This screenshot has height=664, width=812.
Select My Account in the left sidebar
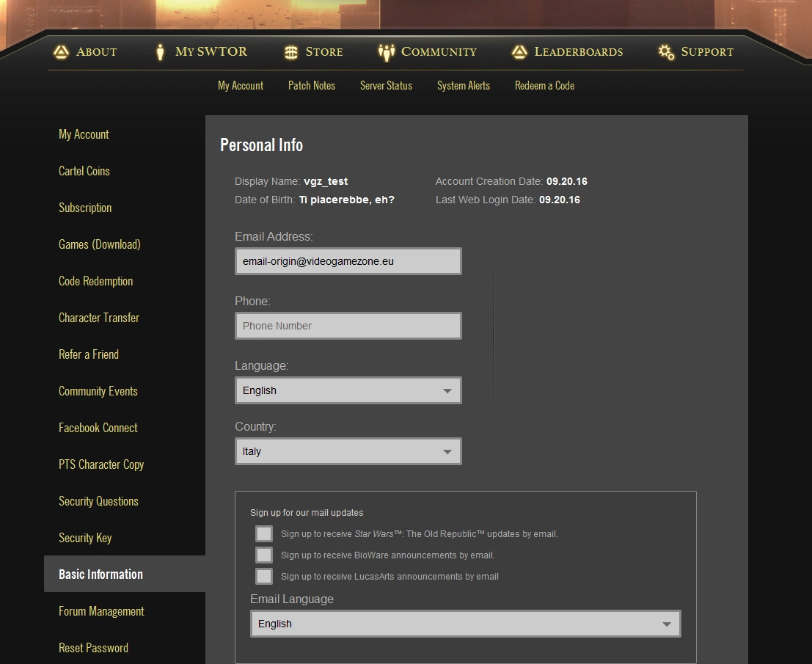pyautogui.click(x=84, y=134)
